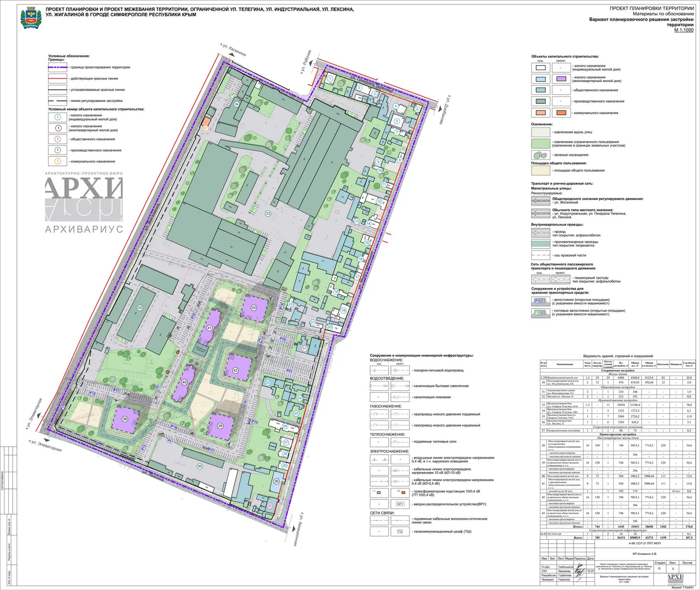
Task: Click green trees 'зеленые насаждения' legend icon
Action: (540, 155)
